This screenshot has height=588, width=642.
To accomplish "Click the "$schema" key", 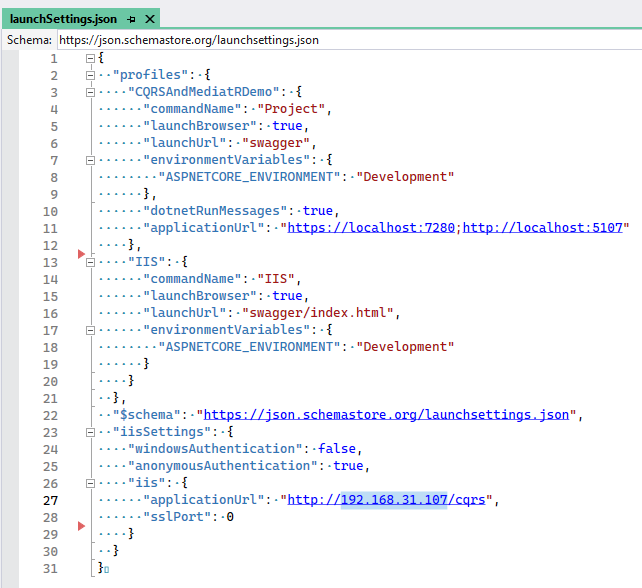I will click(147, 415).
